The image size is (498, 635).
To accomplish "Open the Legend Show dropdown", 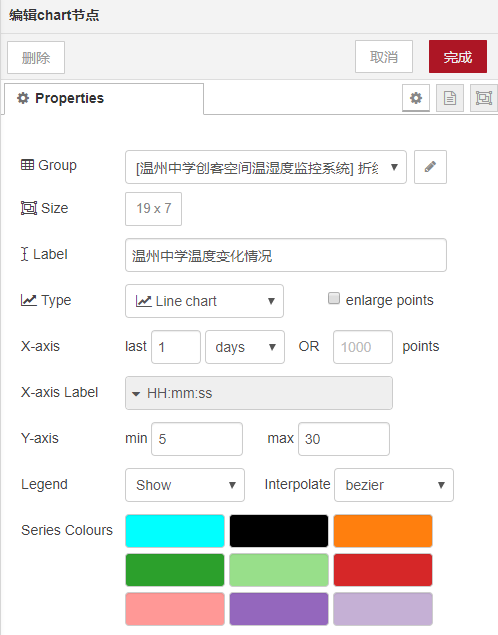I will 185,485.
